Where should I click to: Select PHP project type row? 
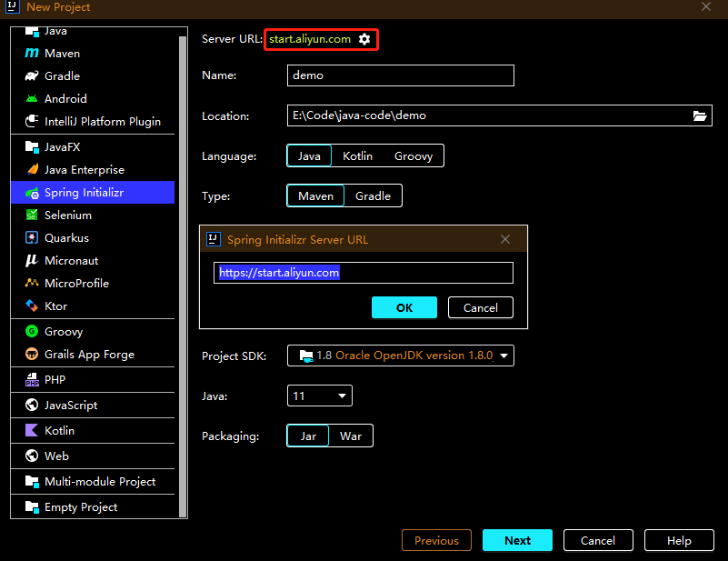[93, 379]
